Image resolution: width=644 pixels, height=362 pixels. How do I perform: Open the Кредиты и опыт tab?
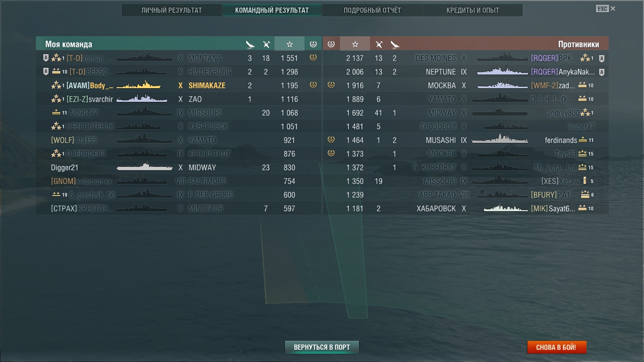pos(473,10)
